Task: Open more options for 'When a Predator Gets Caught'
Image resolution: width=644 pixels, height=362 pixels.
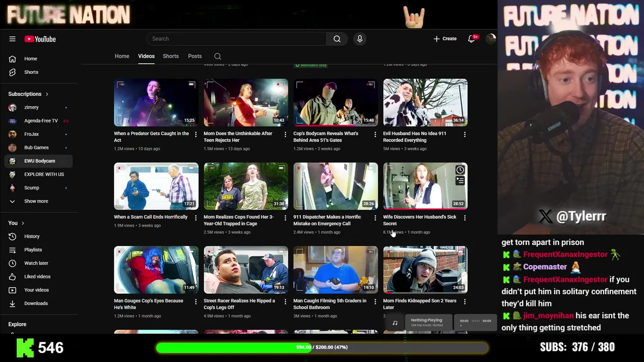Action: tap(196, 134)
